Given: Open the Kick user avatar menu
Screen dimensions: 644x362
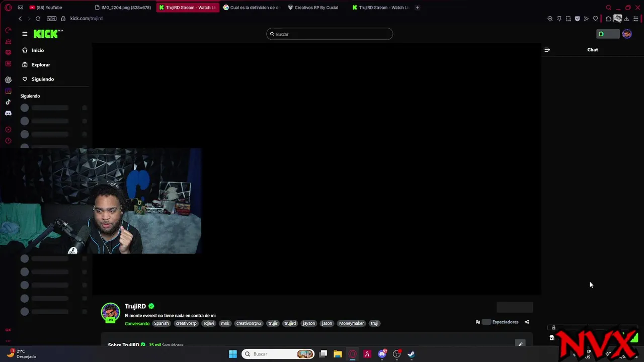Looking at the screenshot, I should point(627,34).
